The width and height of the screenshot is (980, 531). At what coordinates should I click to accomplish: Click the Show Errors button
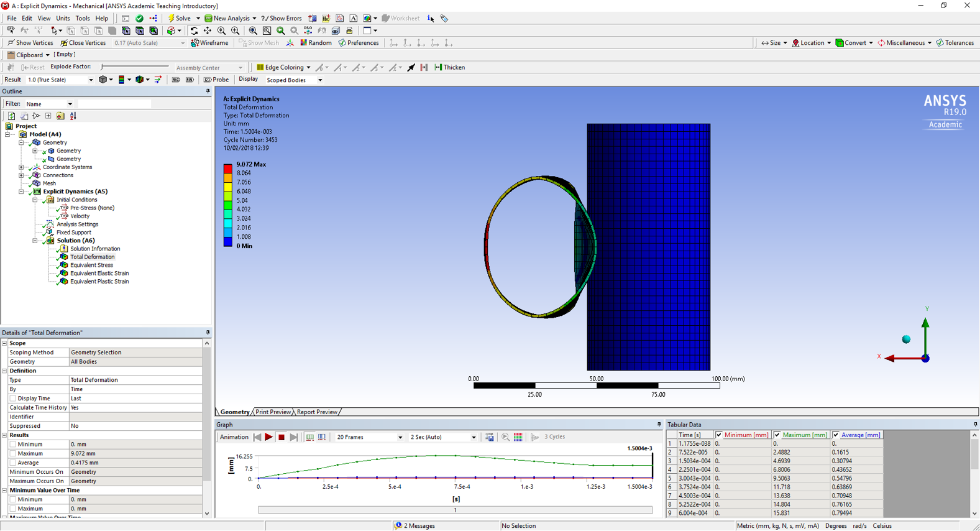282,19
